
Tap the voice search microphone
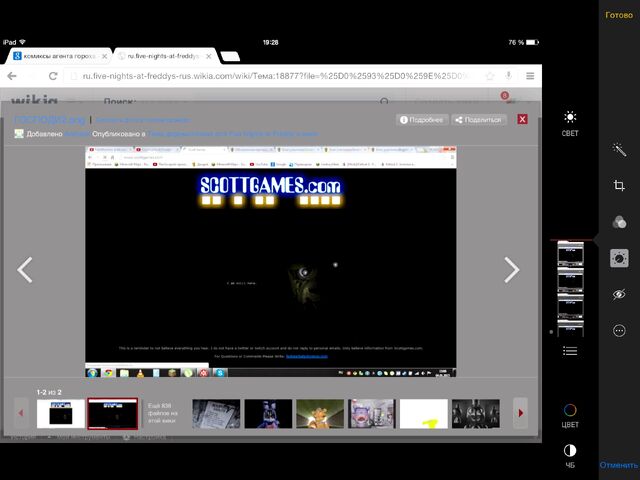coord(509,76)
